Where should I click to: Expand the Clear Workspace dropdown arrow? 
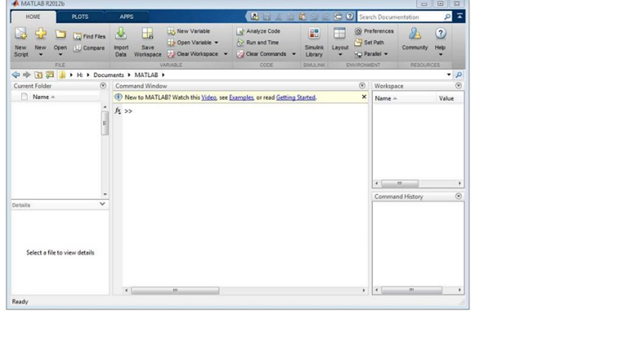point(226,54)
